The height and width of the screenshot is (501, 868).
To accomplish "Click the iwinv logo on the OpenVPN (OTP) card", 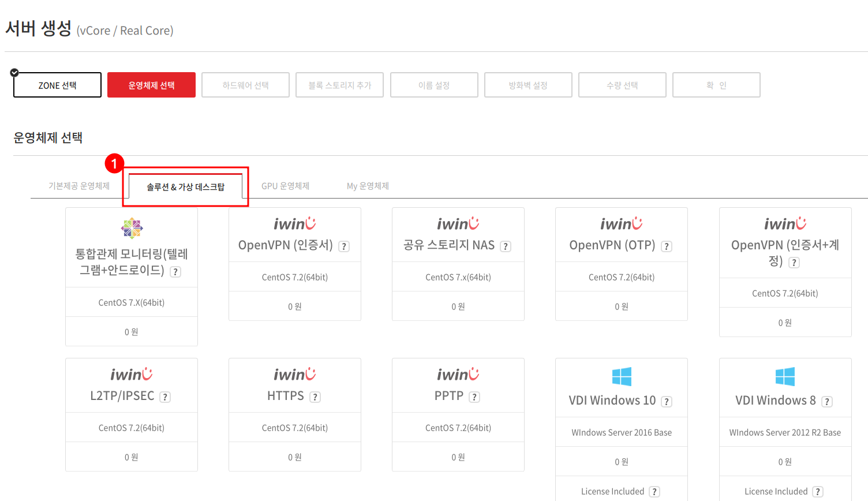I will coord(622,223).
